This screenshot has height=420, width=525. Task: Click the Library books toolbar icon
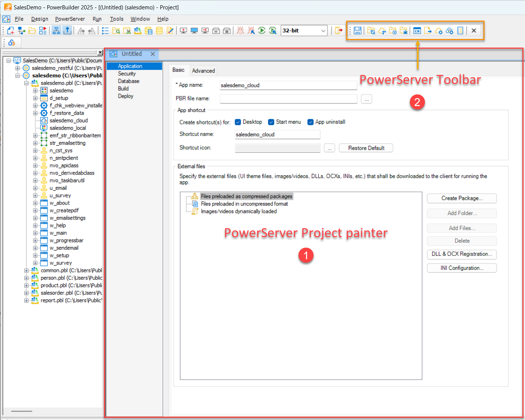pyautogui.click(x=138, y=31)
